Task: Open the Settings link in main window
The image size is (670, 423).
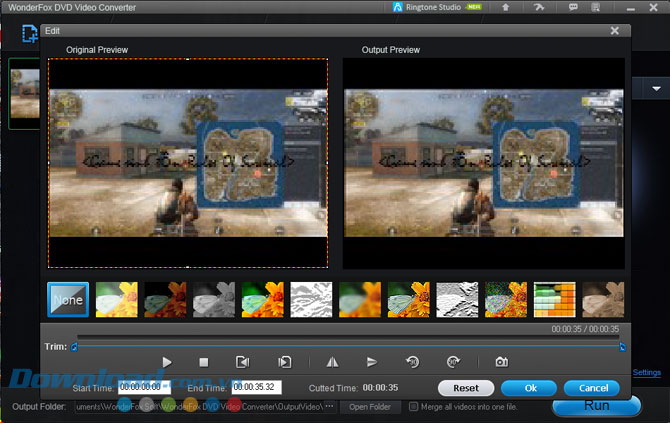Action: coord(646,373)
